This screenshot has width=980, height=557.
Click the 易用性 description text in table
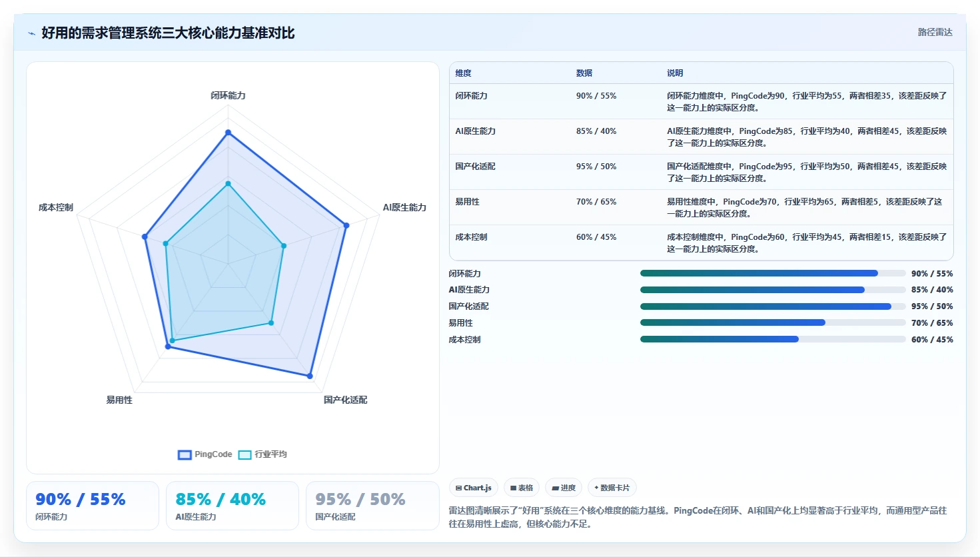[805, 208]
